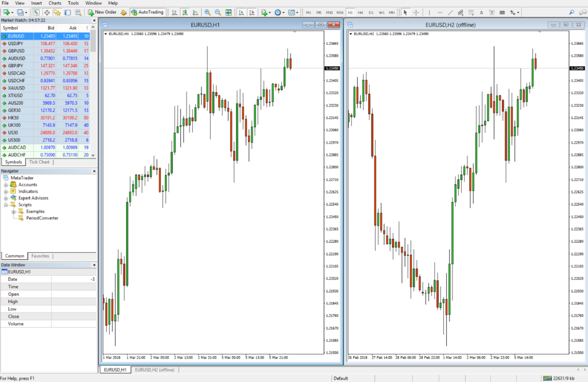Zoom out on the chart

click(x=218, y=13)
